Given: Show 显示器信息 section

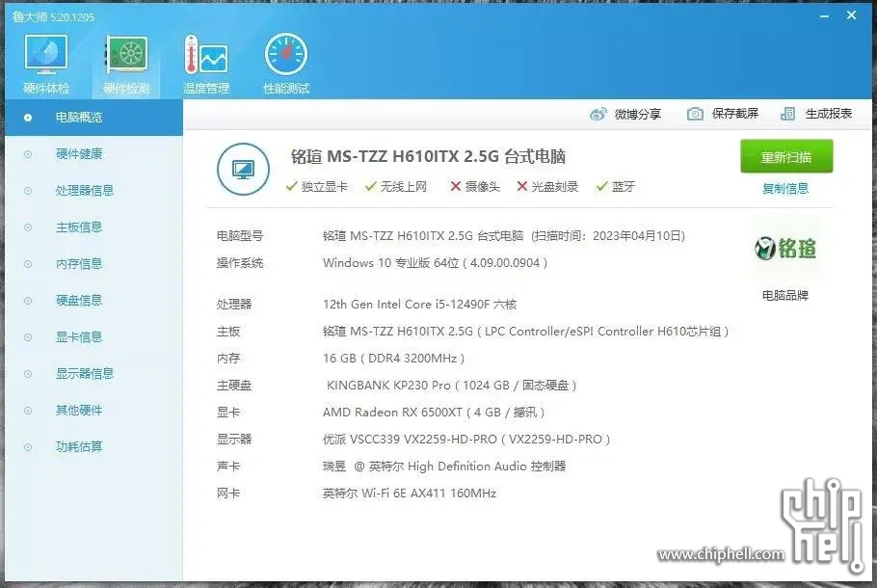Looking at the screenshot, I should coord(85,374).
